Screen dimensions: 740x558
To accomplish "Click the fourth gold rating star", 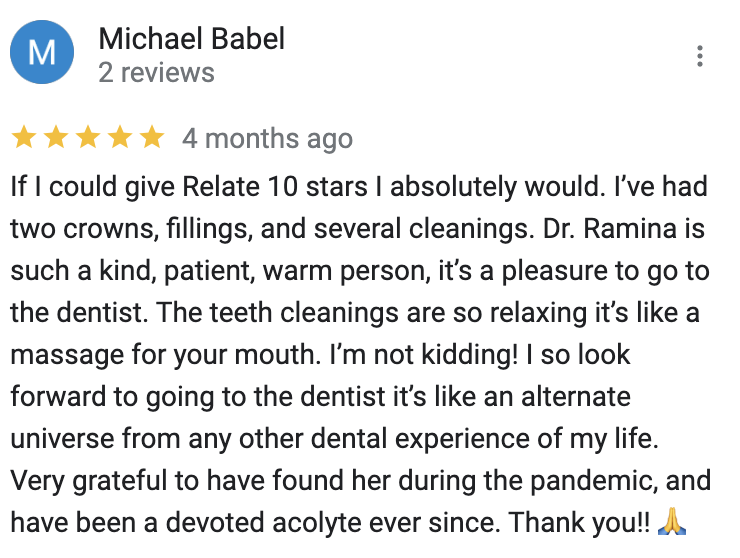I will coord(119,138).
